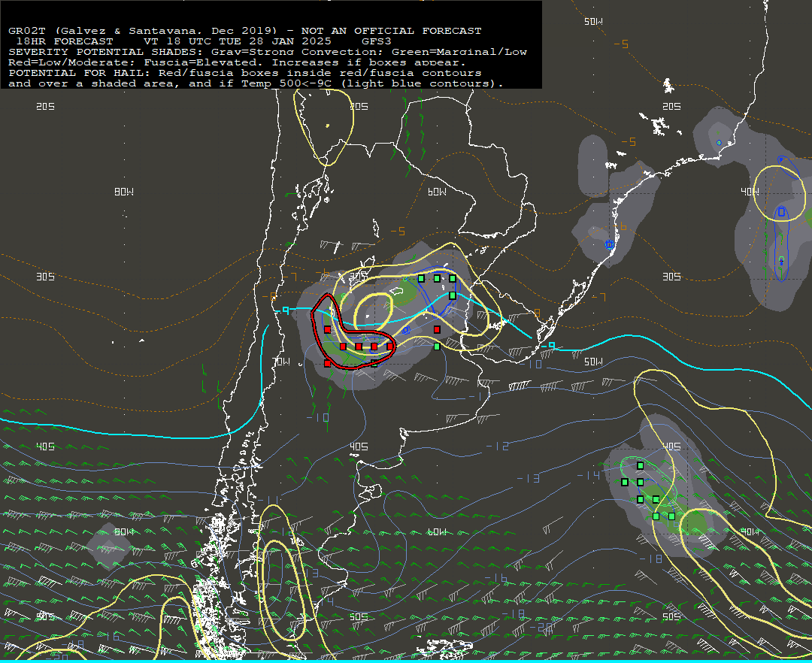812x663 pixels.
Task: Click the GR02T product name text
Action: [x=27, y=31]
